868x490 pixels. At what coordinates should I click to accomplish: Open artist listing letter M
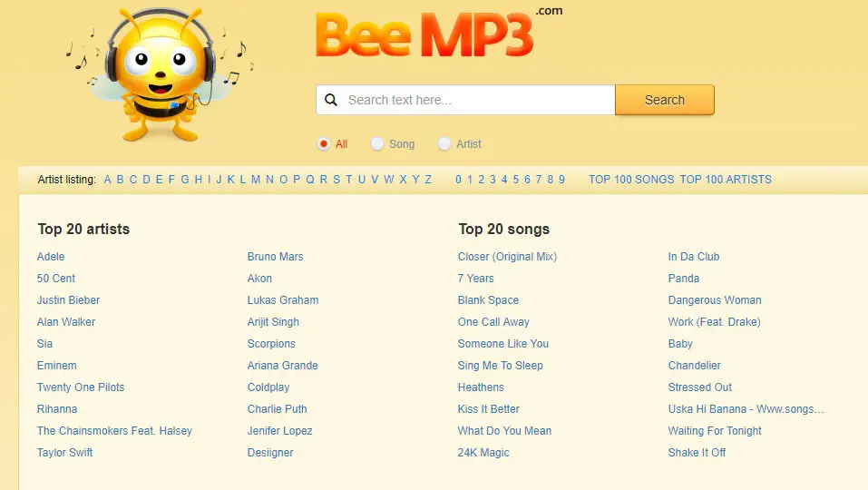point(256,180)
